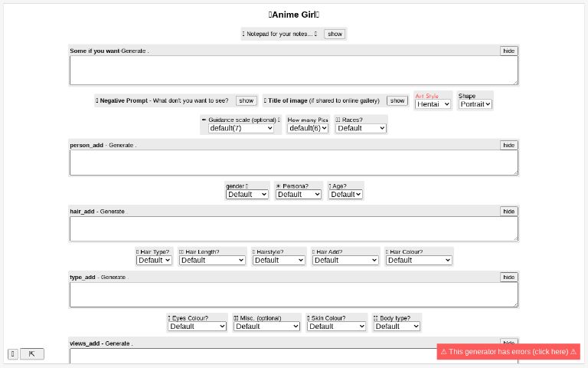Open the Shape dropdown set to Portrait

475,104
